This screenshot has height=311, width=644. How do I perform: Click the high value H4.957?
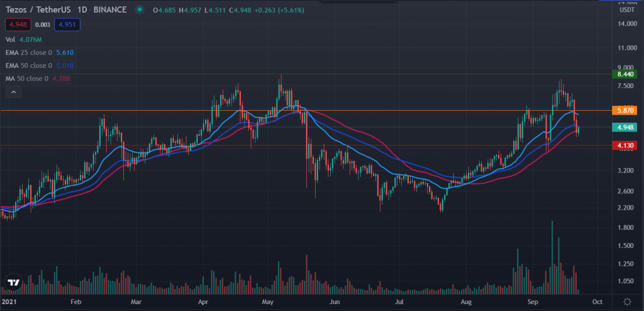click(x=190, y=10)
